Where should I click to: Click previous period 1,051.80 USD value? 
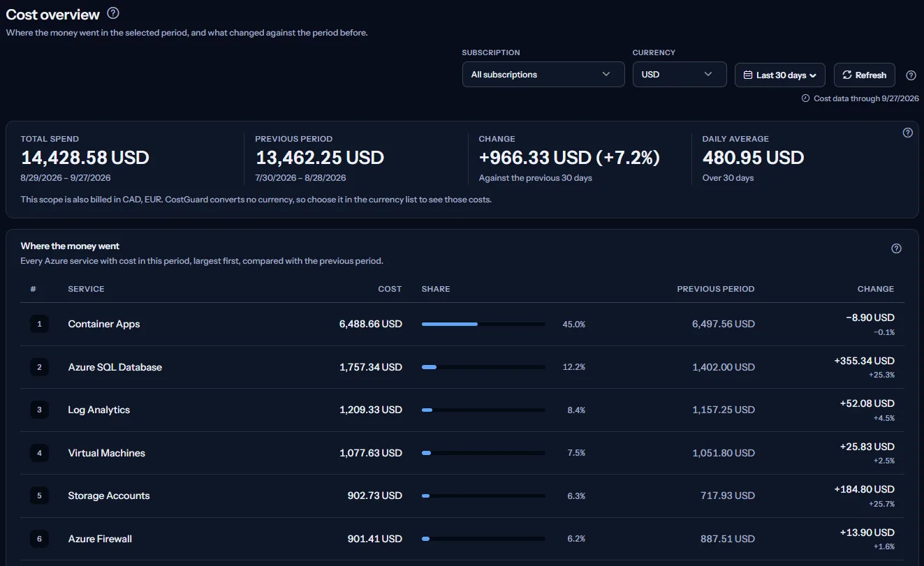tap(724, 453)
